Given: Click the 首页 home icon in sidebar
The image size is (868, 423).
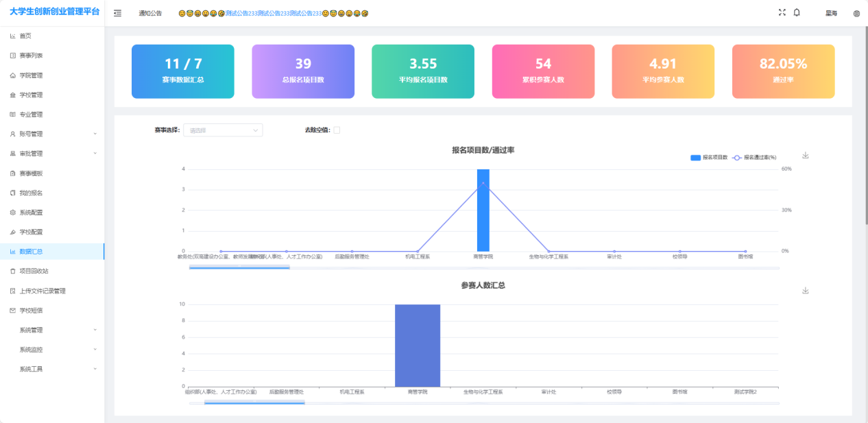Looking at the screenshot, I should pyautogui.click(x=13, y=36).
